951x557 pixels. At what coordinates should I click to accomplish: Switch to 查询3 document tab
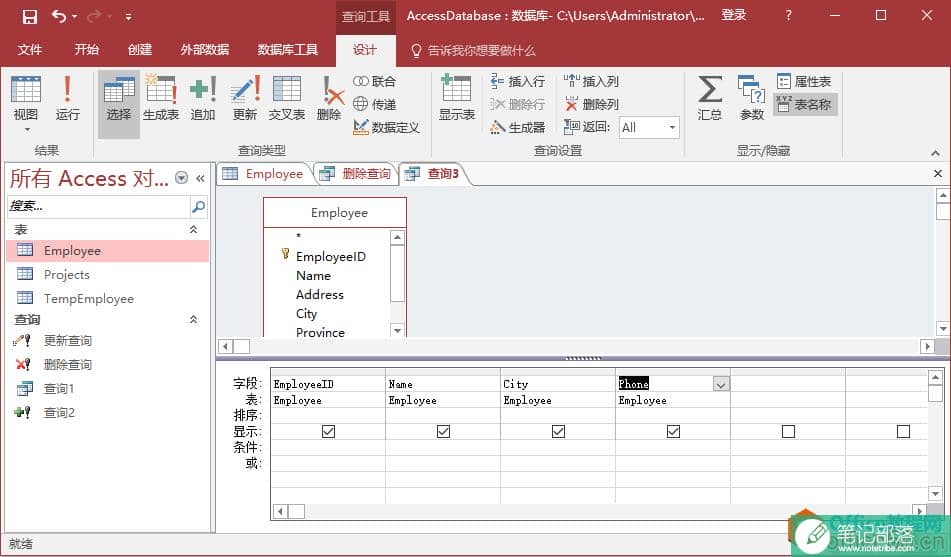[x=432, y=174]
